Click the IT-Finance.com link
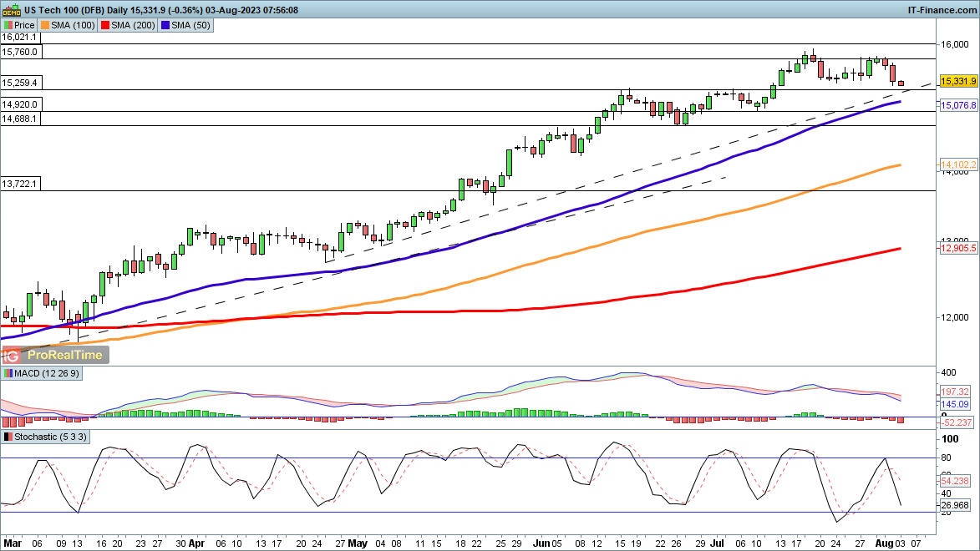980x551 pixels. (x=942, y=10)
